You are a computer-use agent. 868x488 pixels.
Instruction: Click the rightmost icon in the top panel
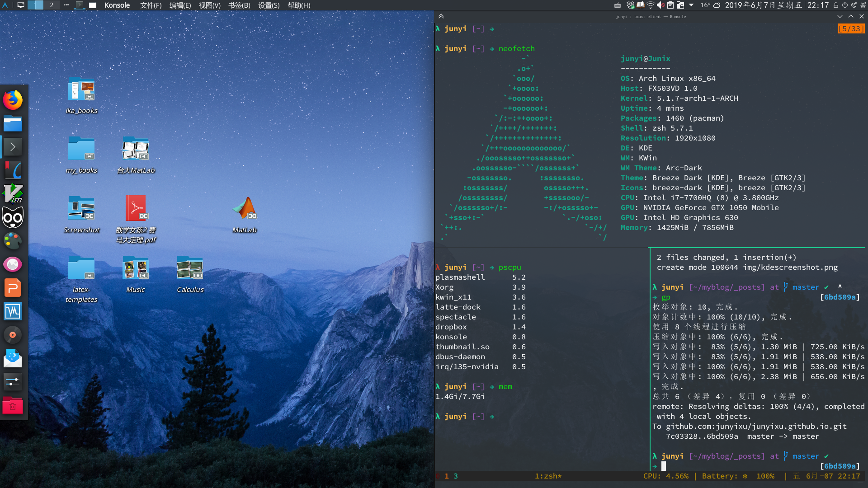click(x=863, y=5)
